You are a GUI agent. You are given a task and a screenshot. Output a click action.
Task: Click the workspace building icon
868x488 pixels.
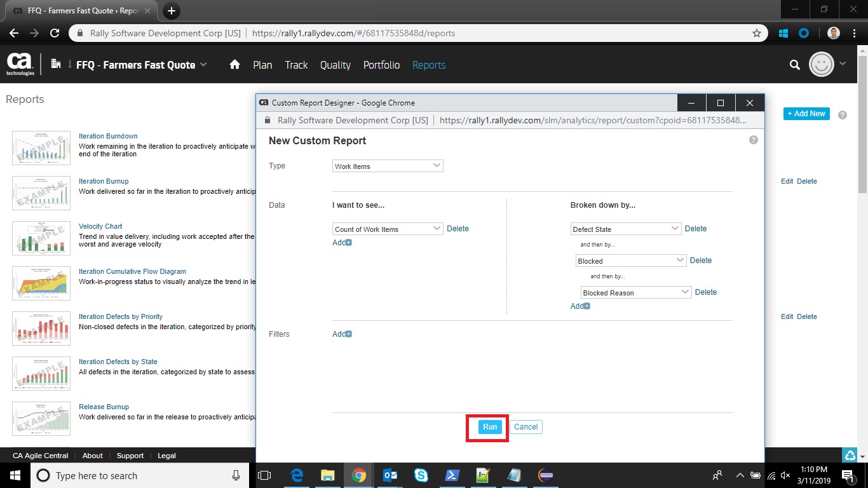point(55,64)
